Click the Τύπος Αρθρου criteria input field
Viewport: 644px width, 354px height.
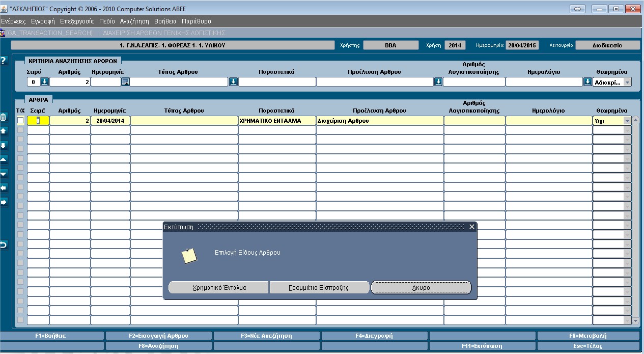coord(179,81)
